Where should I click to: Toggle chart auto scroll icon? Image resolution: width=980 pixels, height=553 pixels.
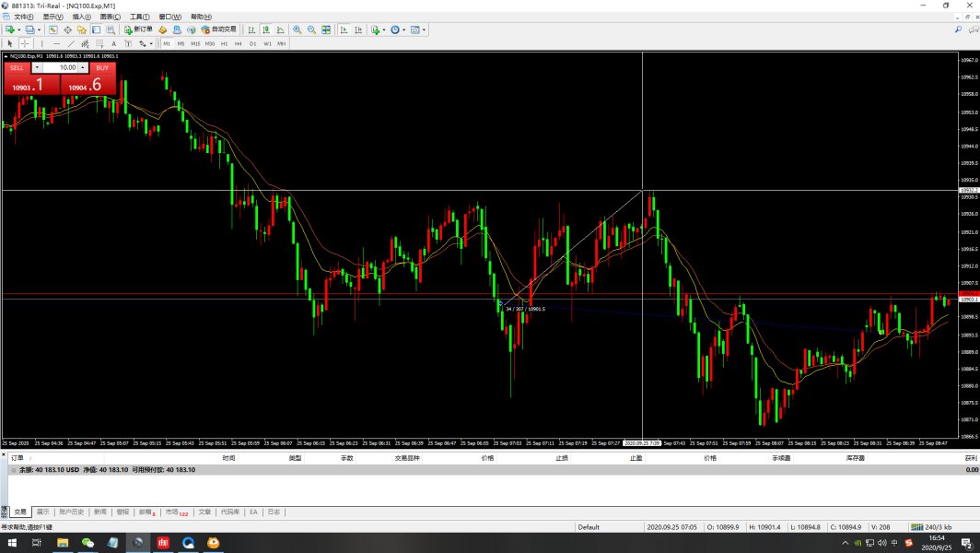coord(344,29)
